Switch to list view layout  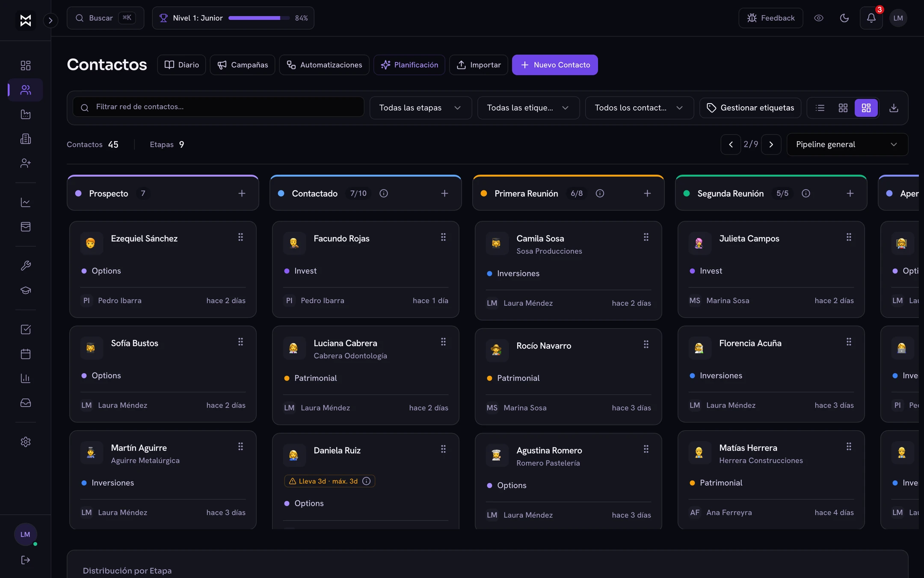(x=820, y=108)
